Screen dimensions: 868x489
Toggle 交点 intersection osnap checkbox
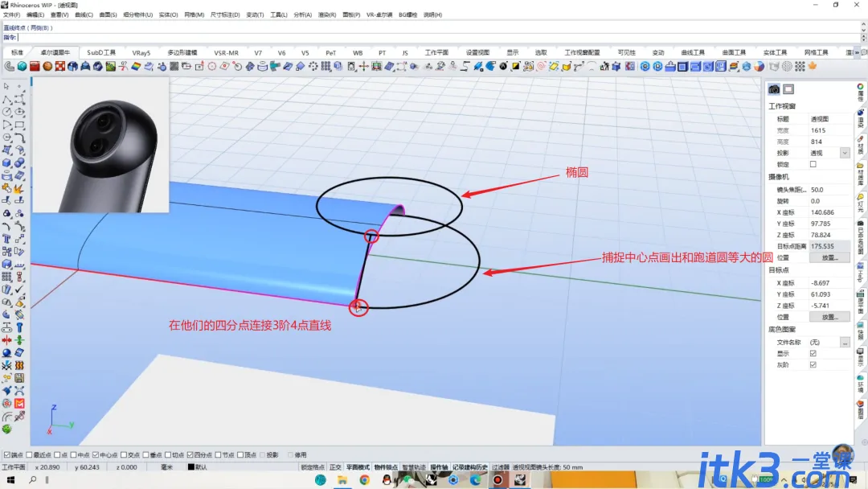coord(124,454)
